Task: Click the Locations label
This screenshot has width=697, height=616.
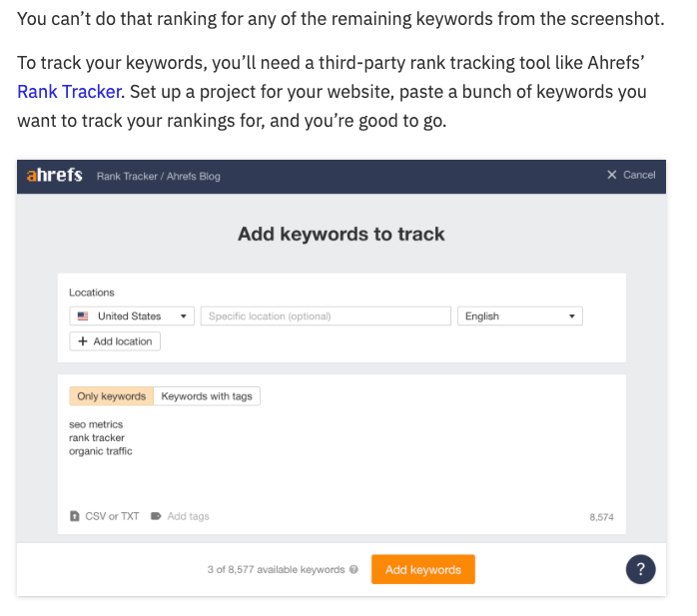Action: [x=92, y=293]
